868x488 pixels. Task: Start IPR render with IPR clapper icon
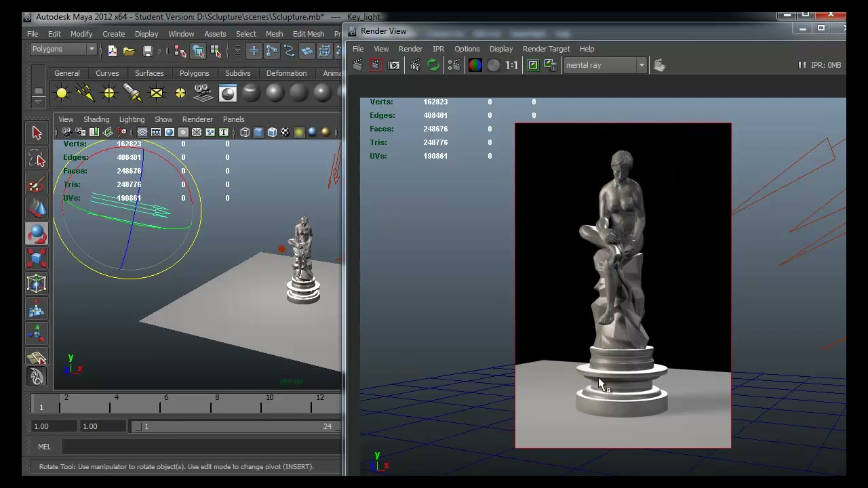click(x=415, y=65)
